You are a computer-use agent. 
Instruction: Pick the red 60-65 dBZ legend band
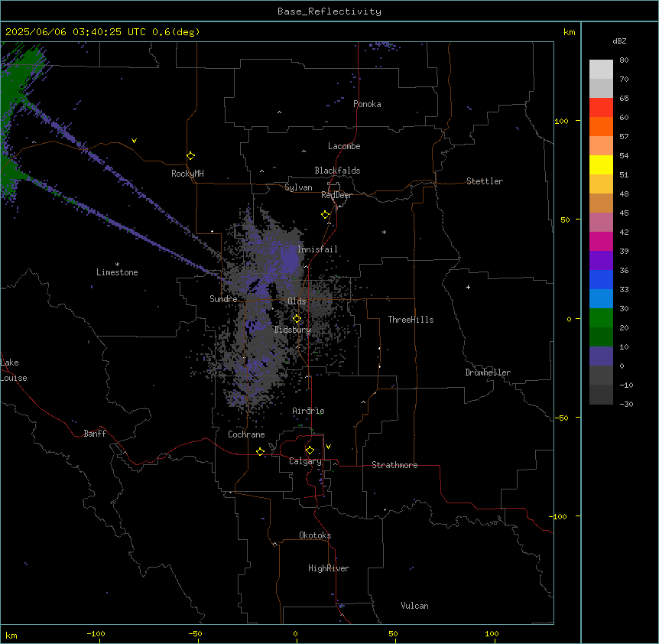pos(601,108)
